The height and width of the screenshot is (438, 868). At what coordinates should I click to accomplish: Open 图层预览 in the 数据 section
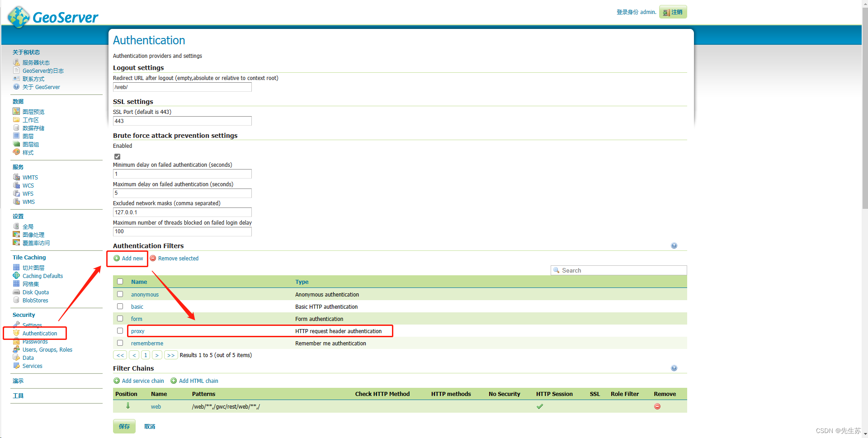(33, 112)
